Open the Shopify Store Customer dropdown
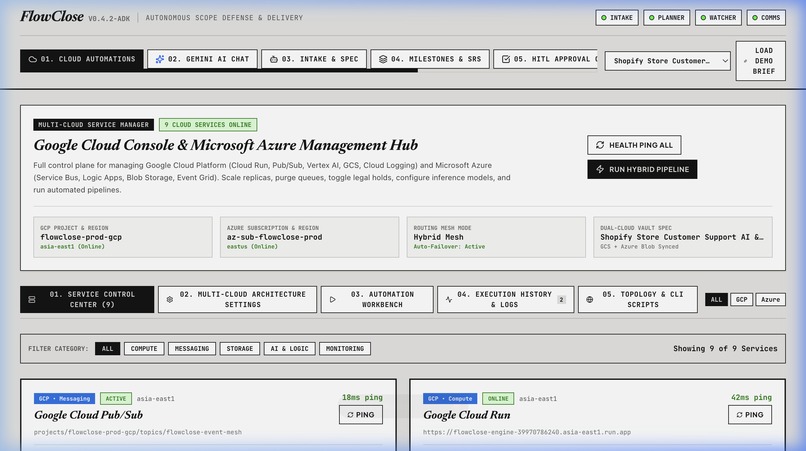The height and width of the screenshot is (451, 806). point(667,61)
